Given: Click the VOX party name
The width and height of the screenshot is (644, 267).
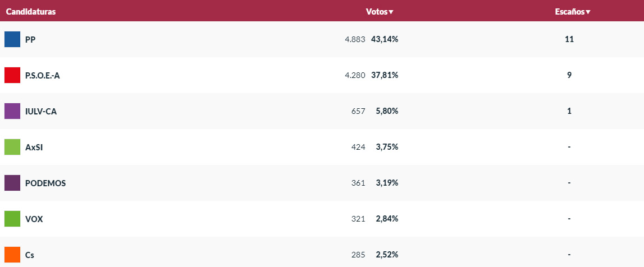Looking at the screenshot, I should coord(34,219).
